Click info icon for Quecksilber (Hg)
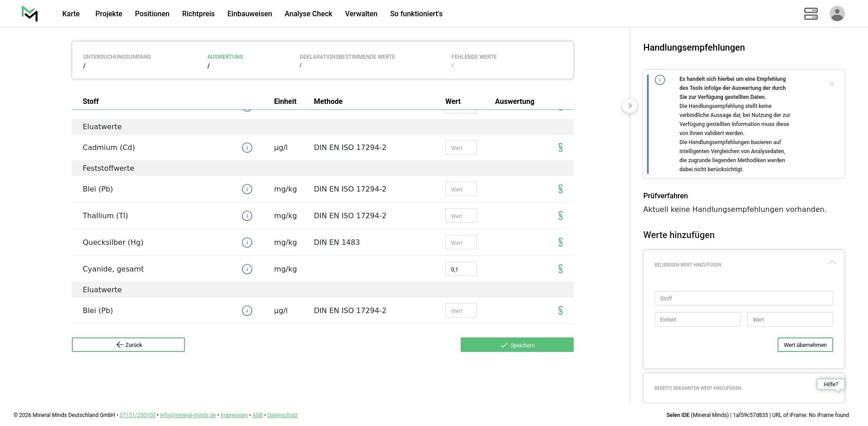 (247, 243)
